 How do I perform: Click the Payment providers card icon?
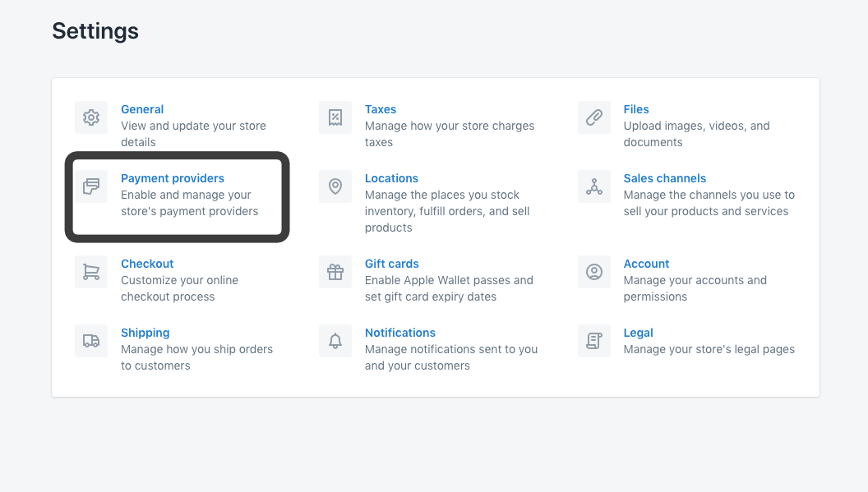pos(91,186)
